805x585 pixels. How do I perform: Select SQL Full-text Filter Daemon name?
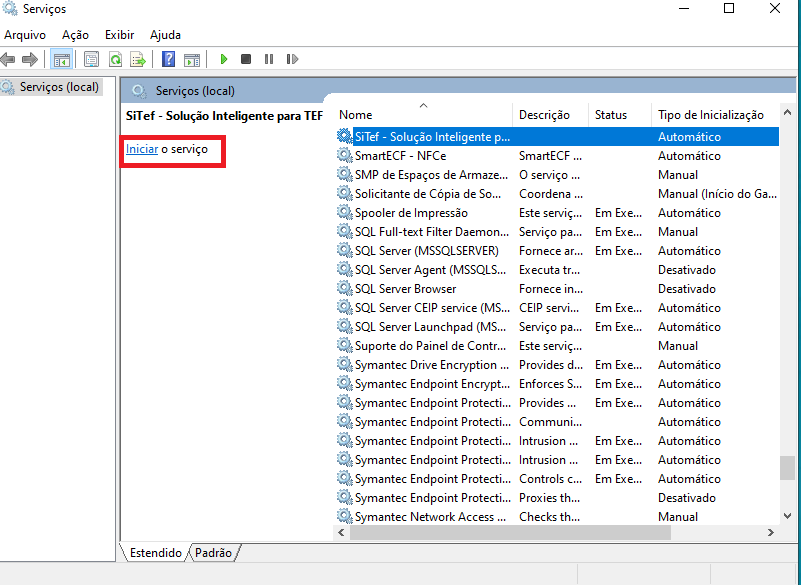(432, 232)
